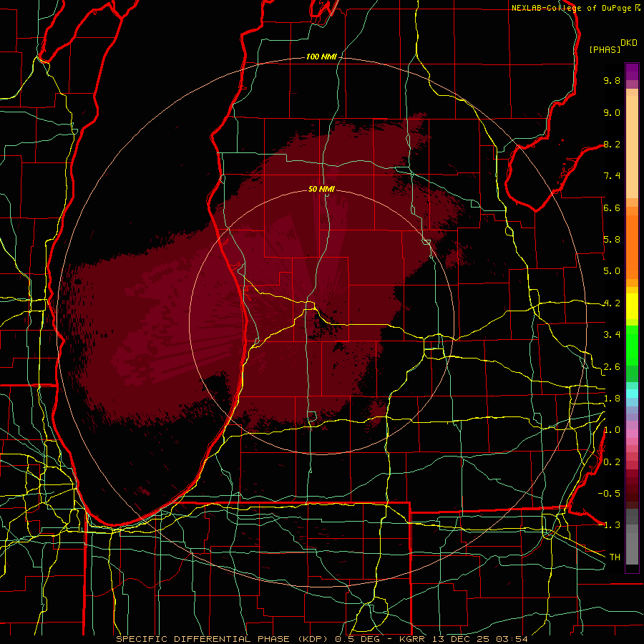Image resolution: width=644 pixels, height=644 pixels.
Task: Select the 50 NMI range ring label
Action: [321, 189]
